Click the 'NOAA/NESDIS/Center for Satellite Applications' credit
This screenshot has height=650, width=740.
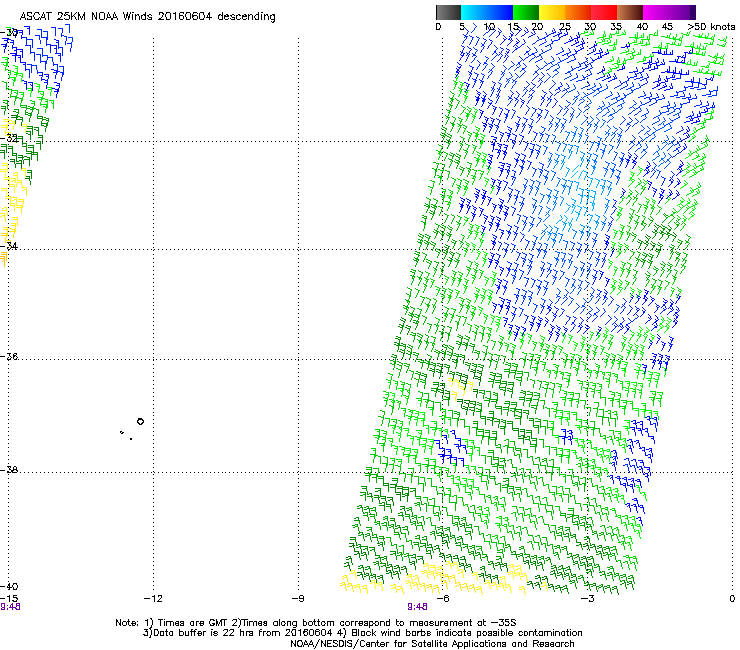pos(432,644)
